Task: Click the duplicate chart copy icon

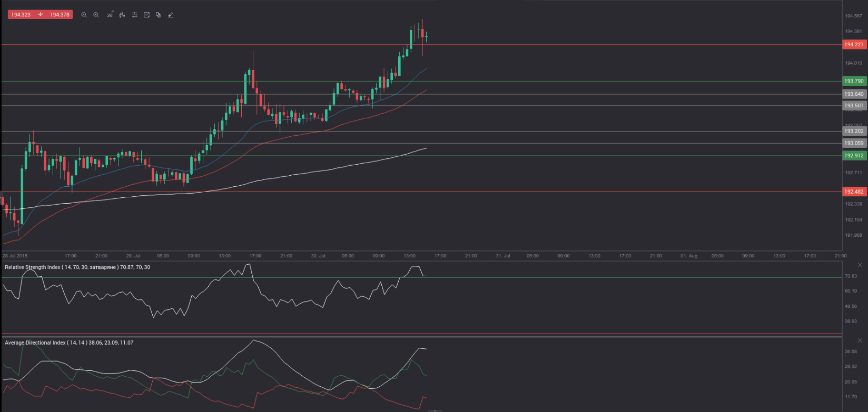Action: pyautogui.click(x=158, y=15)
